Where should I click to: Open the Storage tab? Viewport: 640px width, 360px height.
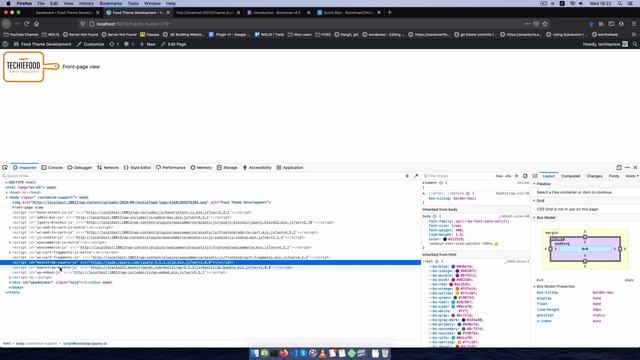pos(227,168)
